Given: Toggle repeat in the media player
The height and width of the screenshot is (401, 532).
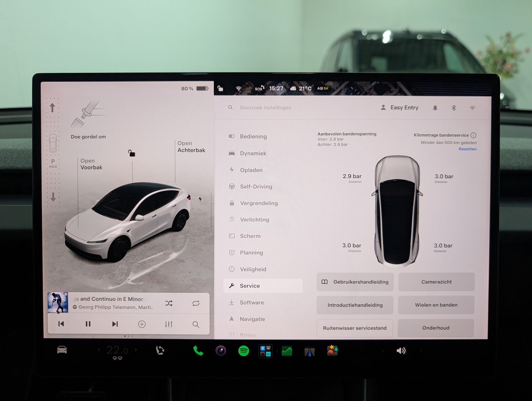Looking at the screenshot, I should (196, 303).
